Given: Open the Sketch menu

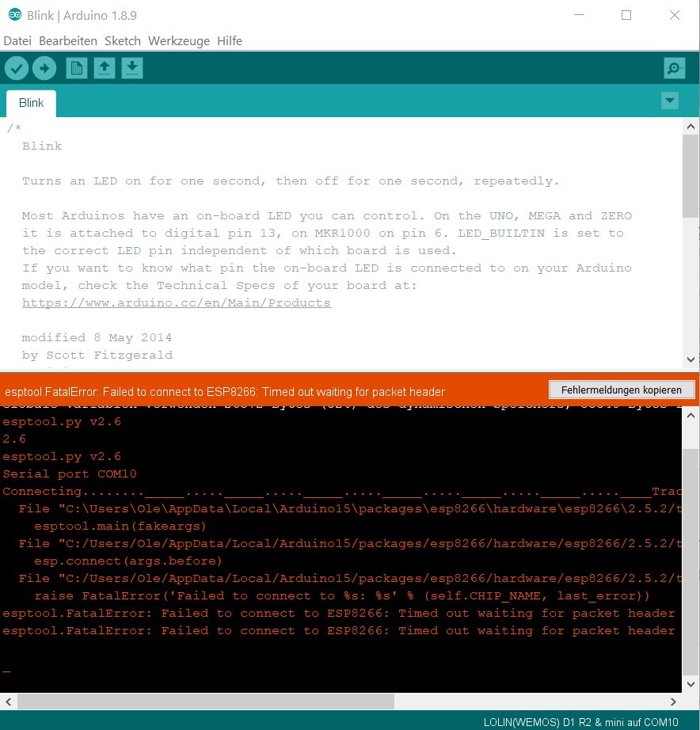Looking at the screenshot, I should [123, 41].
